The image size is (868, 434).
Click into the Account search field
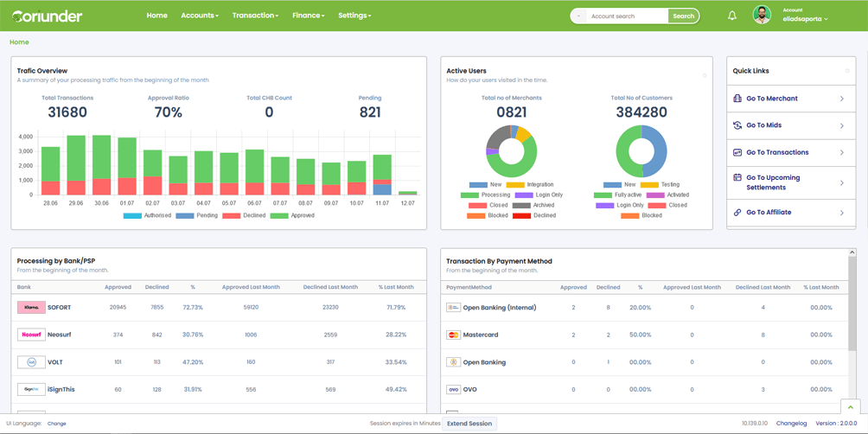628,16
